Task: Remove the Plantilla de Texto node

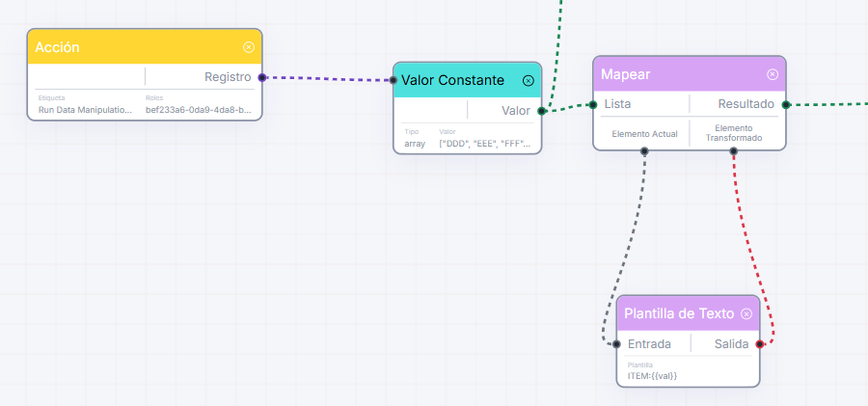Action: (x=746, y=314)
